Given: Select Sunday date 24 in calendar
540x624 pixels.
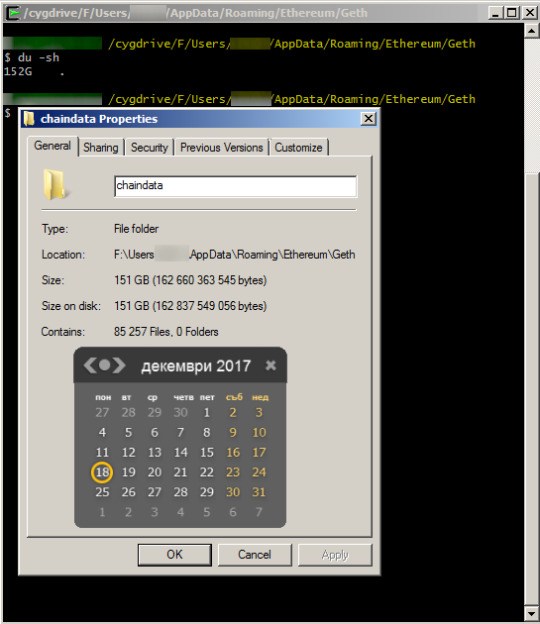Looking at the screenshot, I should (259, 472).
